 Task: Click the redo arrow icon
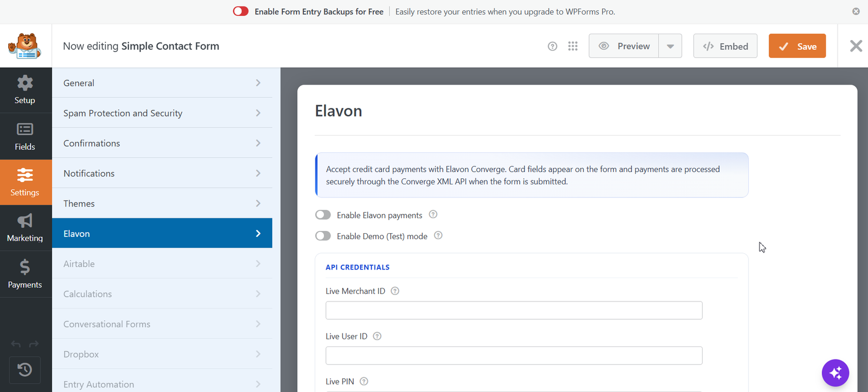click(x=34, y=344)
